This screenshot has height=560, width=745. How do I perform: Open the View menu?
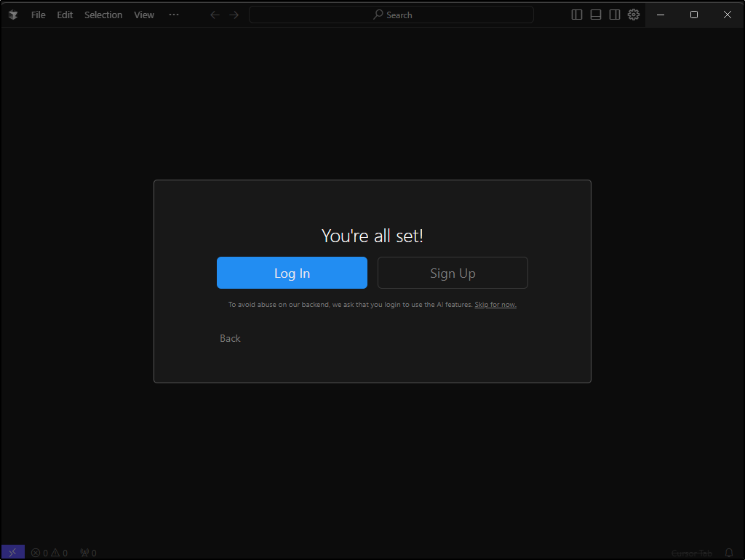point(144,15)
